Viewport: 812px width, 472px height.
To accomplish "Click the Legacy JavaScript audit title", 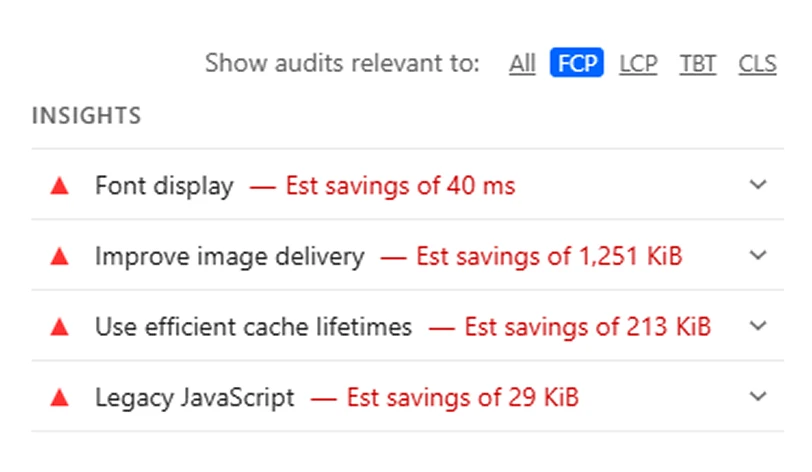I will tap(195, 398).
